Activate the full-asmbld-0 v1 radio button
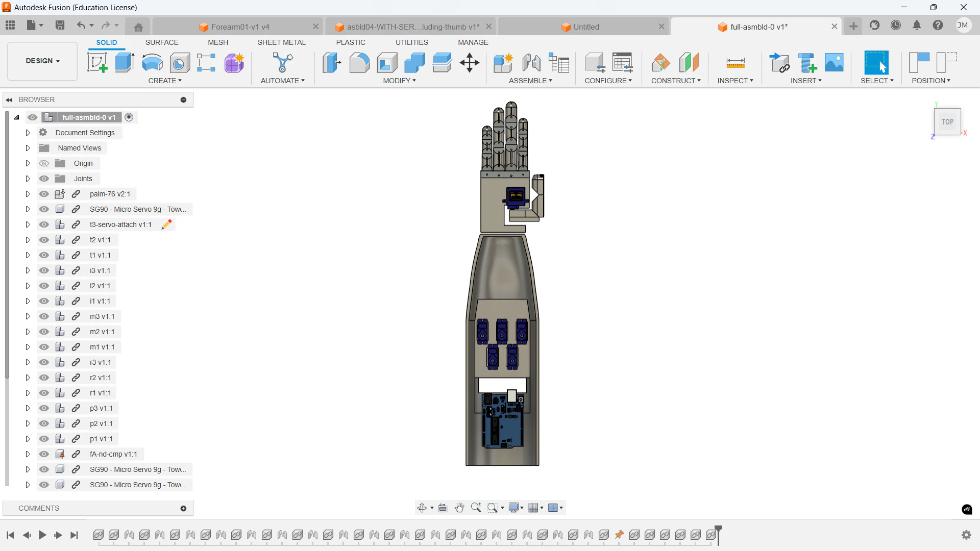The image size is (980, 551). point(129,117)
